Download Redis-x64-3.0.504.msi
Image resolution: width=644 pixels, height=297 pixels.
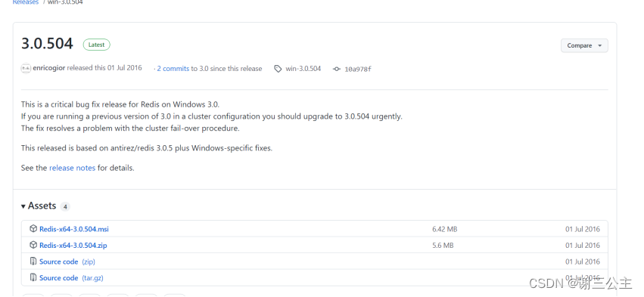pos(74,229)
